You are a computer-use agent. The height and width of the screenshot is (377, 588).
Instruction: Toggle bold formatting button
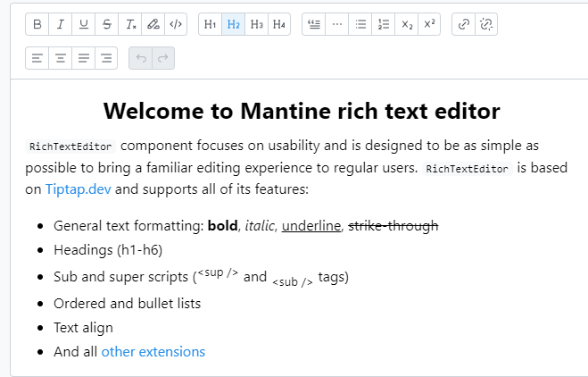click(x=37, y=24)
